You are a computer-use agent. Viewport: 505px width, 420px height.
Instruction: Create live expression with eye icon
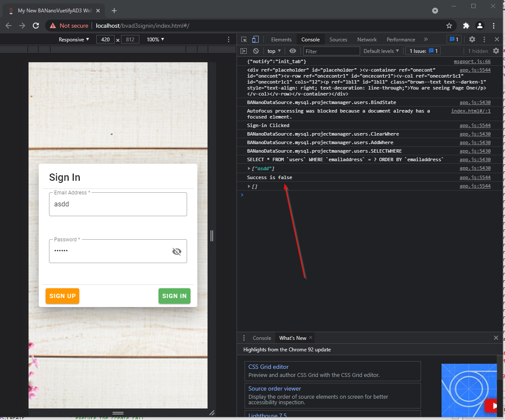pos(292,51)
